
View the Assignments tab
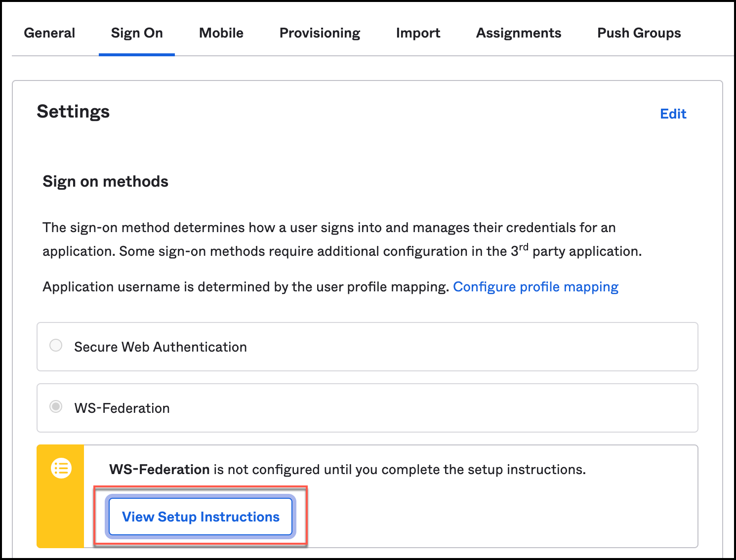point(519,33)
